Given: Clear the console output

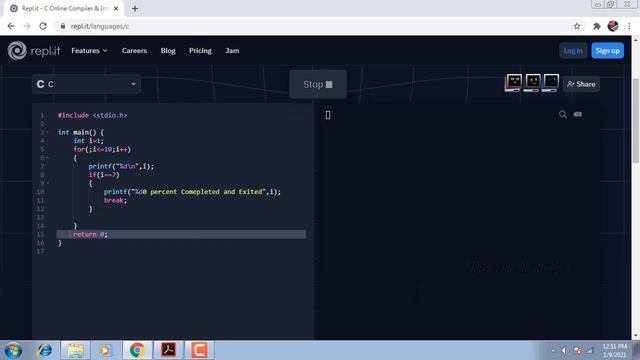Looking at the screenshot, I should 578,114.
